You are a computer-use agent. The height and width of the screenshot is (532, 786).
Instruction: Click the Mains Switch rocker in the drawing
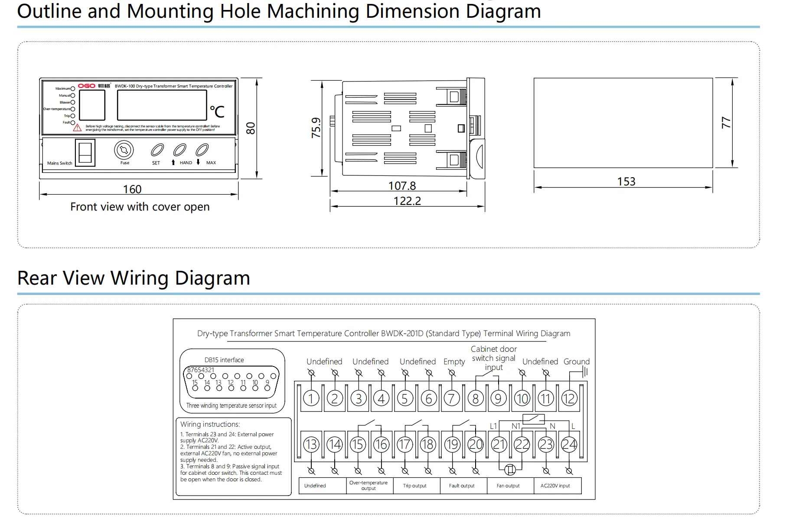[x=85, y=152]
